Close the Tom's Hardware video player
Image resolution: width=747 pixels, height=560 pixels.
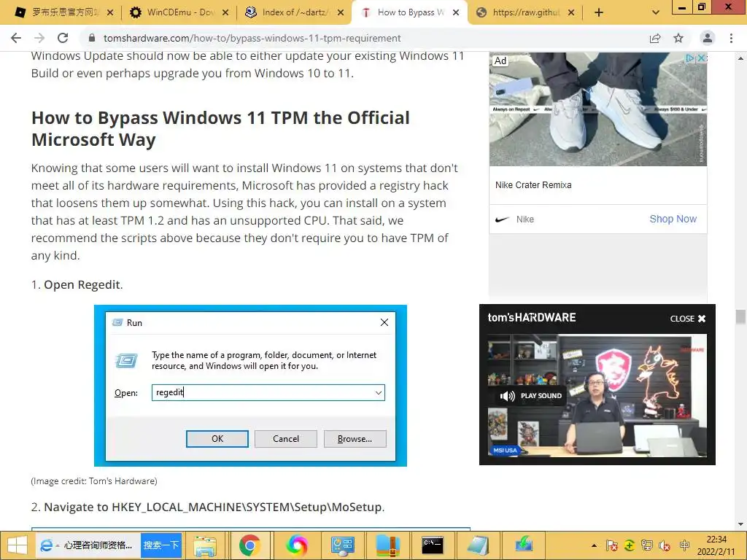pos(688,319)
